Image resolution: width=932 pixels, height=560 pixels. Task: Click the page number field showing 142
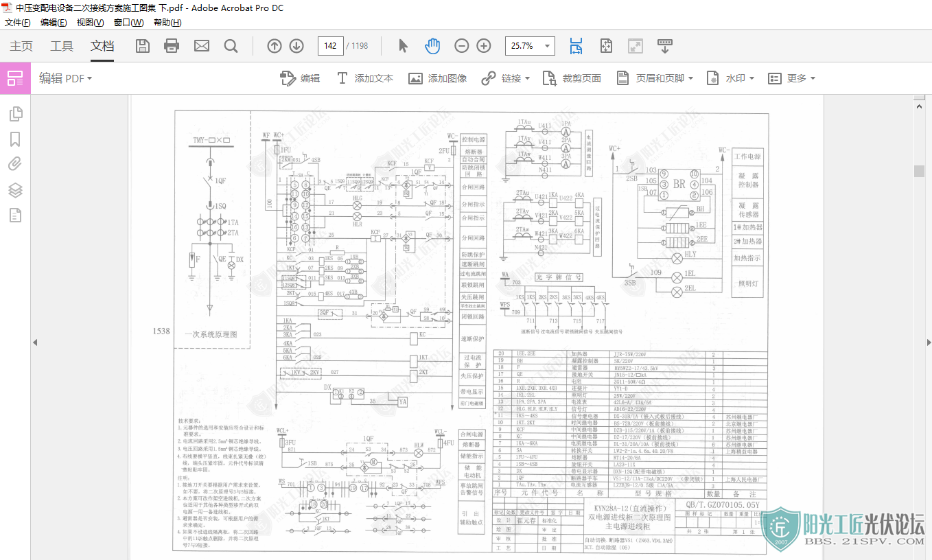(330, 46)
